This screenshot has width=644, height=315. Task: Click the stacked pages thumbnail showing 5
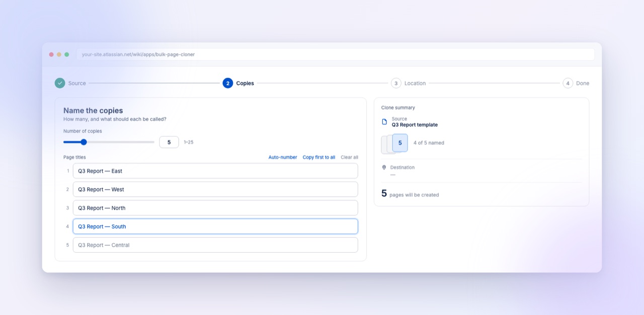394,143
